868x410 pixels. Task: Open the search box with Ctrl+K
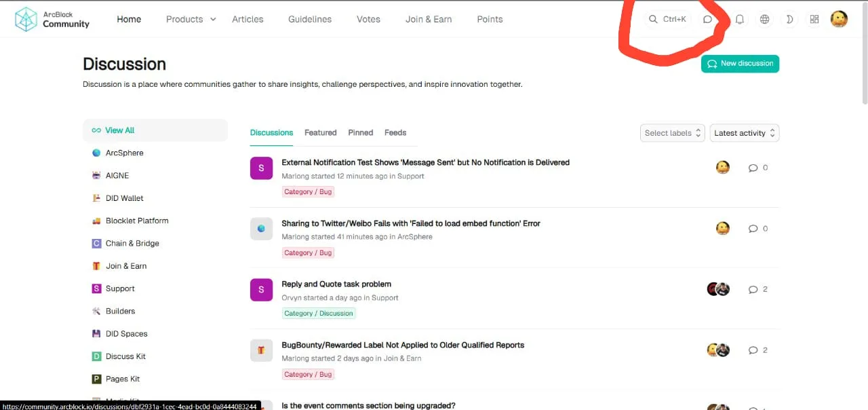tap(667, 19)
